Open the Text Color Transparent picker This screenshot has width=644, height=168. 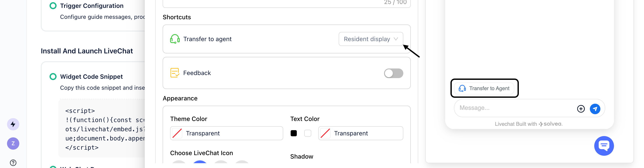[360, 133]
